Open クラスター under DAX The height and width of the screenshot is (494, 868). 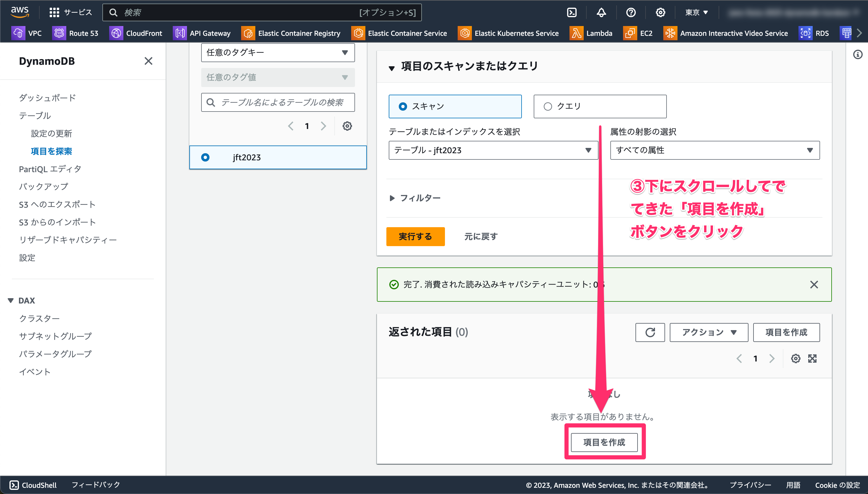(x=39, y=319)
